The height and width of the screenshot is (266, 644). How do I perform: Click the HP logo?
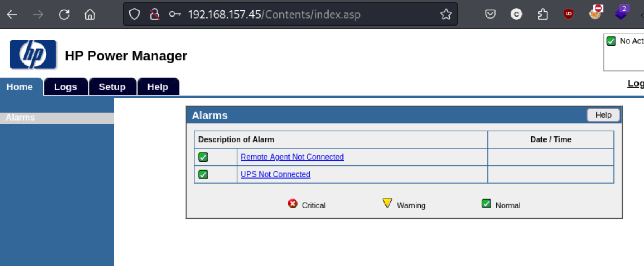tap(33, 55)
